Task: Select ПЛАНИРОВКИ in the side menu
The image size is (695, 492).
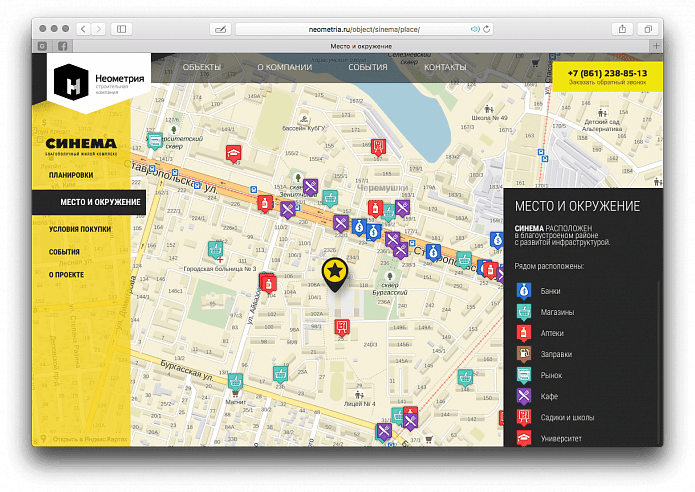Action: (71, 175)
